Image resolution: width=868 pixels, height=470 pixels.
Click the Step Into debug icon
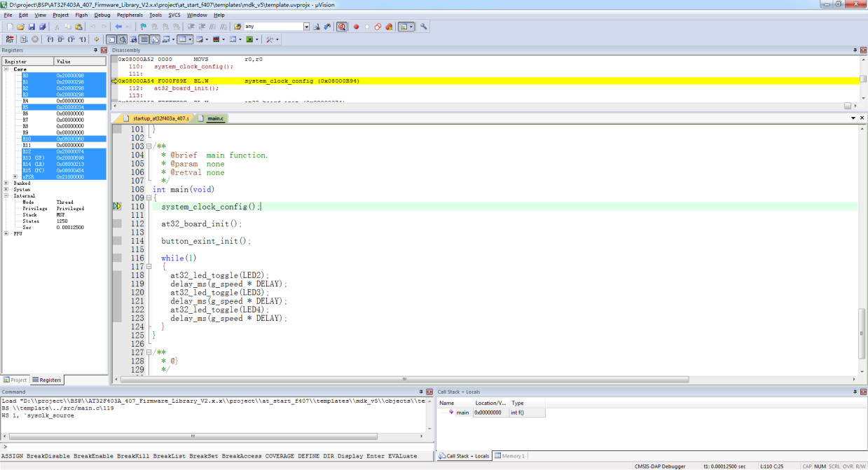50,39
